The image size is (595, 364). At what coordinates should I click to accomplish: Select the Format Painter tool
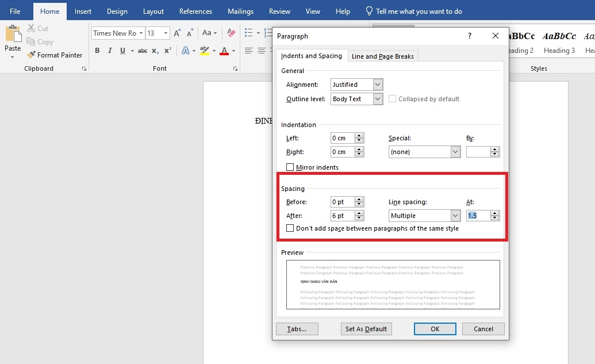click(55, 55)
